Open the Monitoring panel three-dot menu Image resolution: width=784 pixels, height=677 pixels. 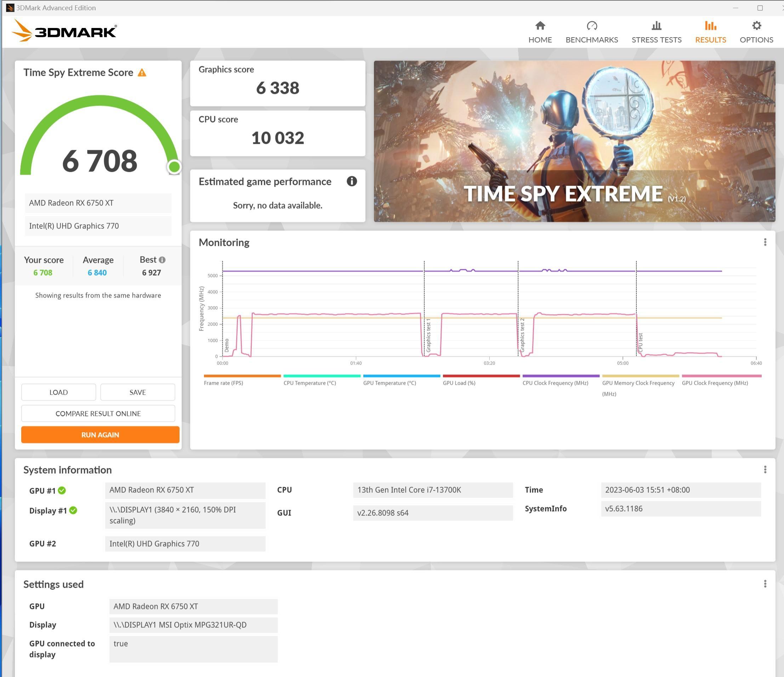point(765,242)
